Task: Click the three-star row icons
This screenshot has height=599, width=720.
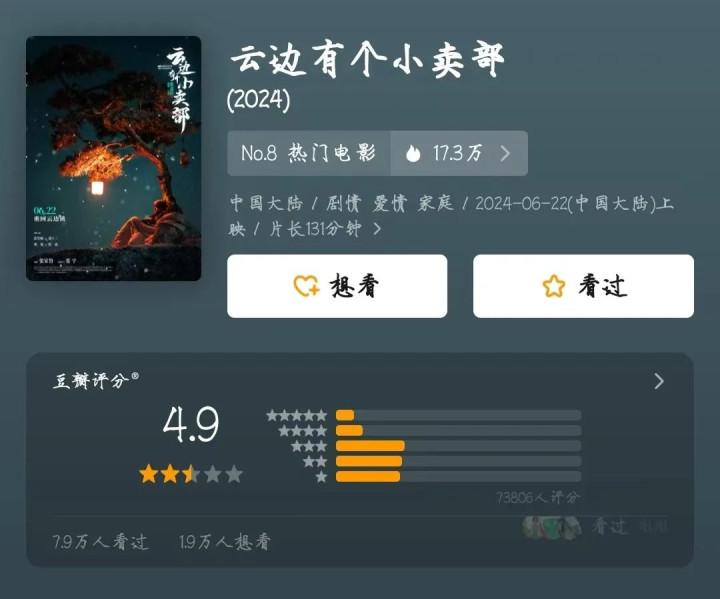Action: (309, 446)
